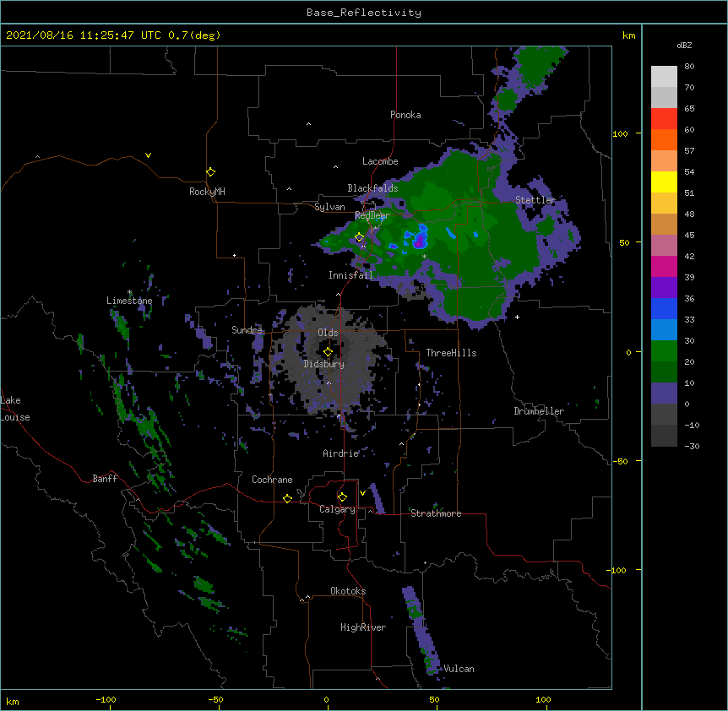728x711 pixels.
Task: Click the Ponoka city label
Action: [405, 115]
